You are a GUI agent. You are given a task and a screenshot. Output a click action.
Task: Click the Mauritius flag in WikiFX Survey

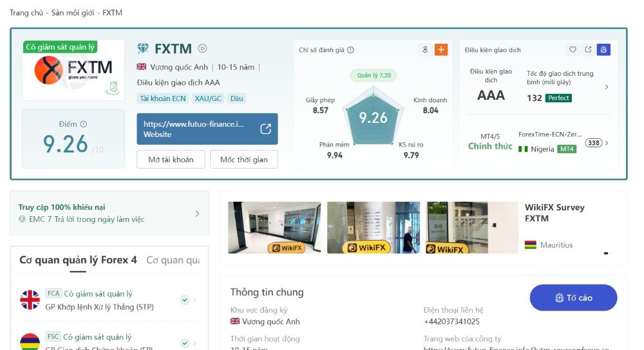point(531,245)
